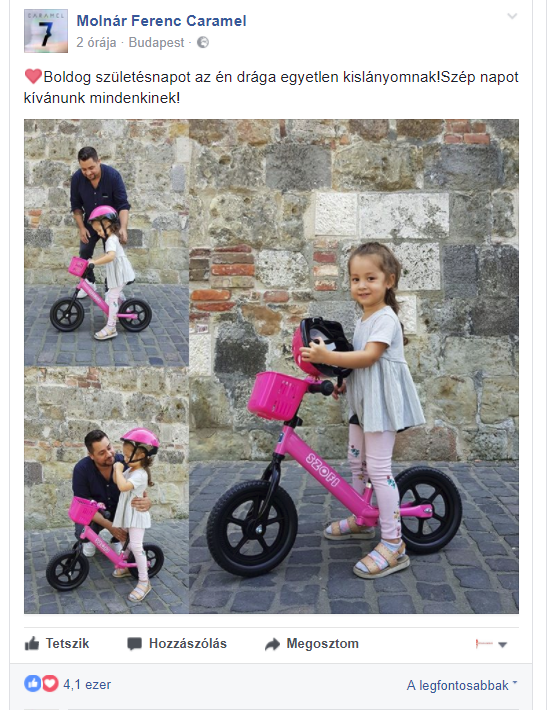Click the share arrow icon
Viewport: 547px width, 710px height.
click(x=272, y=644)
